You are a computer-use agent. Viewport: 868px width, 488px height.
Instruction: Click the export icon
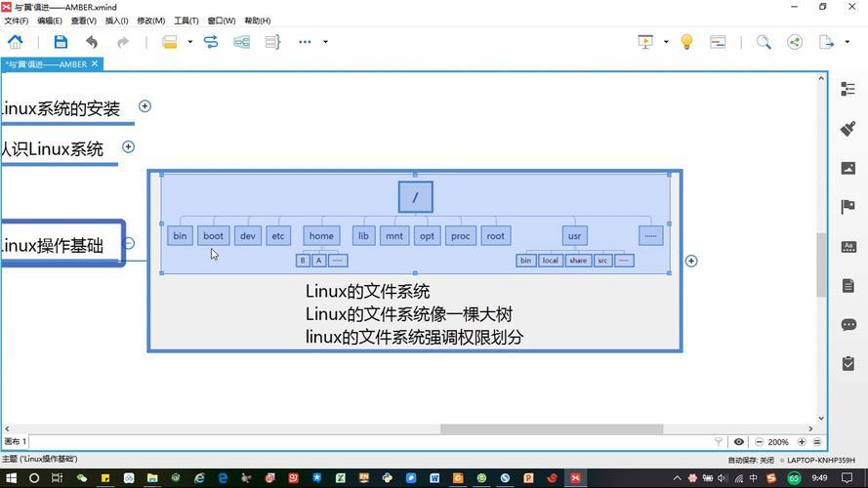coord(826,42)
